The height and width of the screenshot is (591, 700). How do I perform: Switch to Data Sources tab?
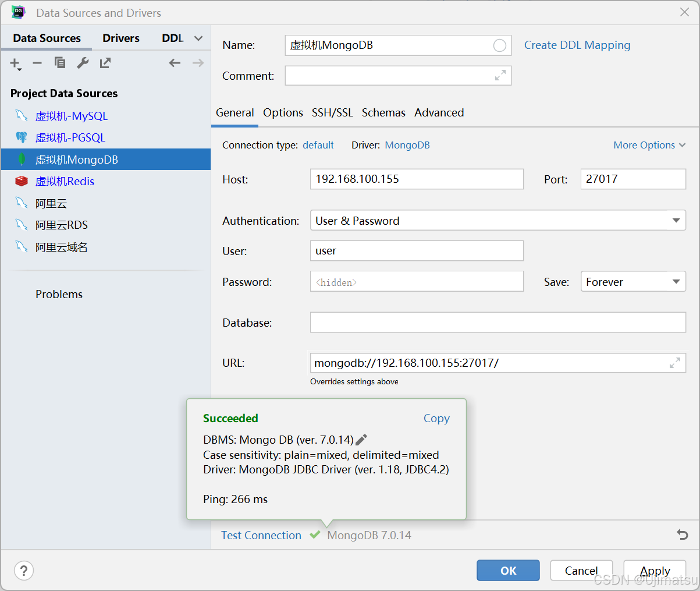47,38
